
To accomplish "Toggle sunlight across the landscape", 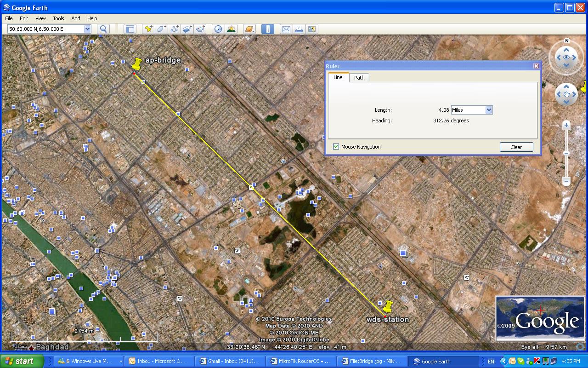I will 232,29.
